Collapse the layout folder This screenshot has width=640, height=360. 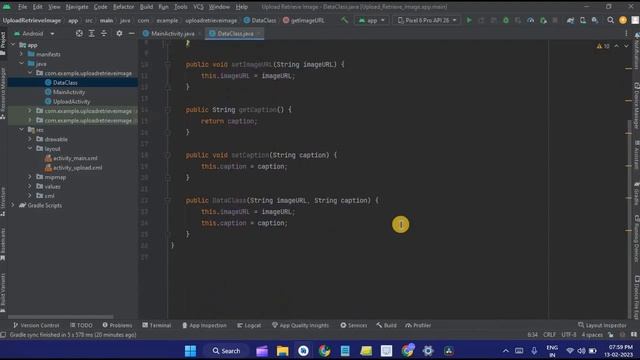[x=30, y=149]
